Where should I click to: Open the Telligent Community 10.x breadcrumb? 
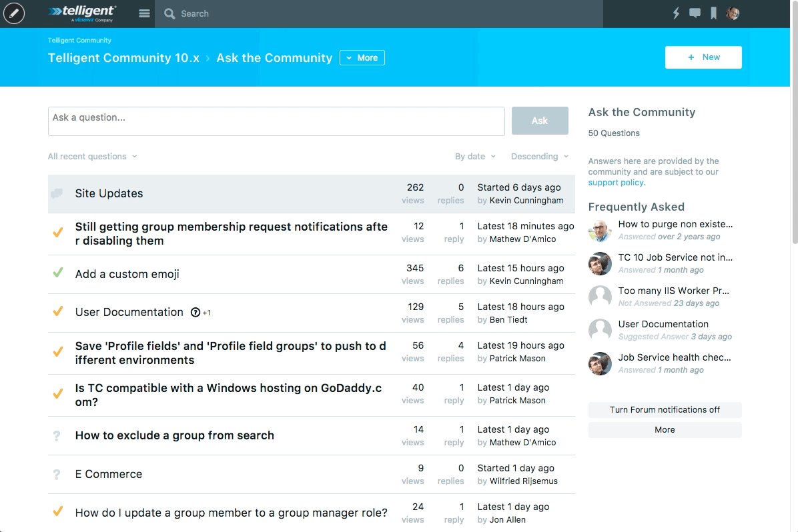tap(123, 58)
